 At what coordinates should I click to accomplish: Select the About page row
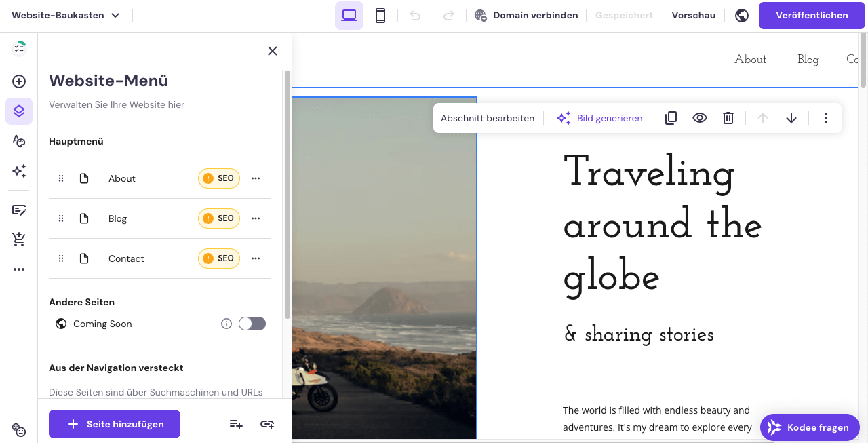pos(160,178)
